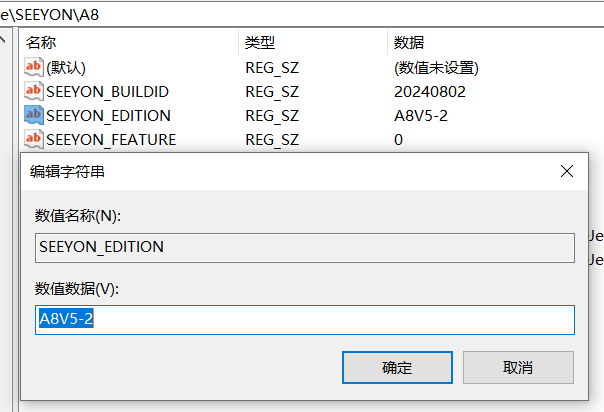Confirm the edit with 确定
The height and width of the screenshot is (412, 604).
397,367
